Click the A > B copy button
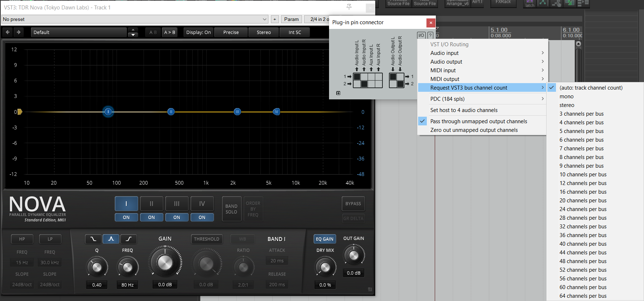 coord(170,32)
